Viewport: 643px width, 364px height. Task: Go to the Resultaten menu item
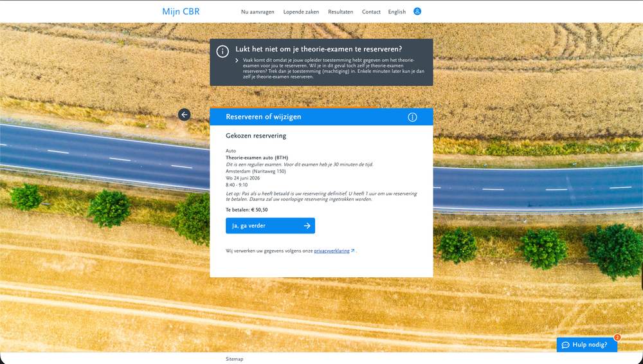[x=340, y=12]
